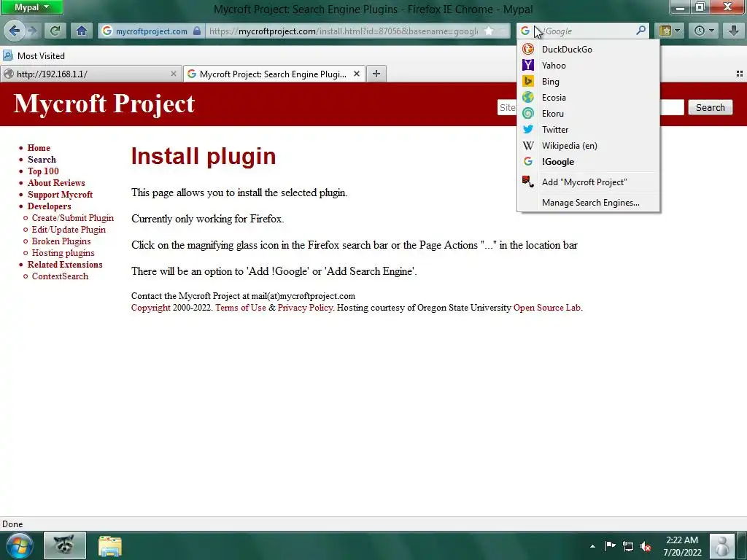Click the page Search button

(710, 108)
